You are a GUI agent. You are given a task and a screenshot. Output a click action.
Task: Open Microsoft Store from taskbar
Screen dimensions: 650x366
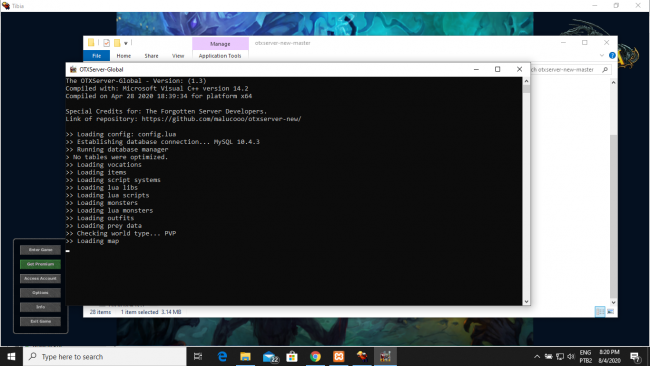pyautogui.click(x=292, y=356)
